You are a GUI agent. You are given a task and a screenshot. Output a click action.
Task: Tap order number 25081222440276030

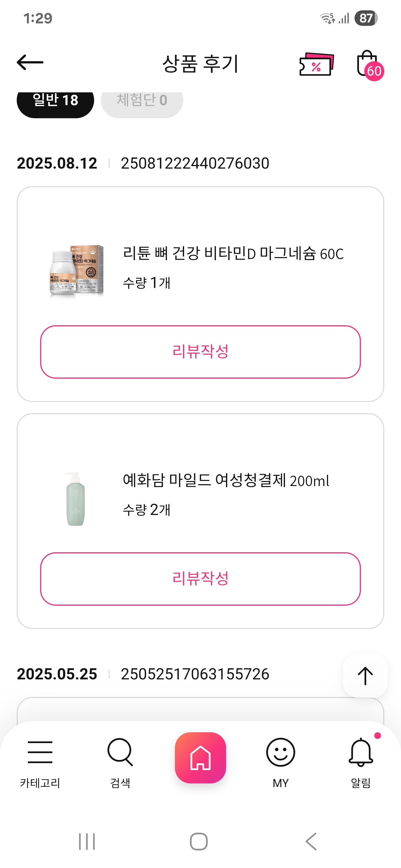tap(195, 163)
